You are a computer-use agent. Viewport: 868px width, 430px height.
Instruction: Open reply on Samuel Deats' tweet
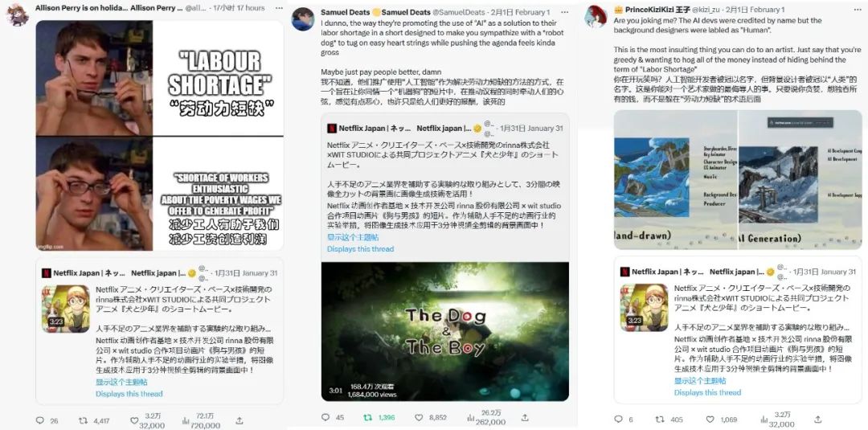pyautogui.click(x=325, y=417)
